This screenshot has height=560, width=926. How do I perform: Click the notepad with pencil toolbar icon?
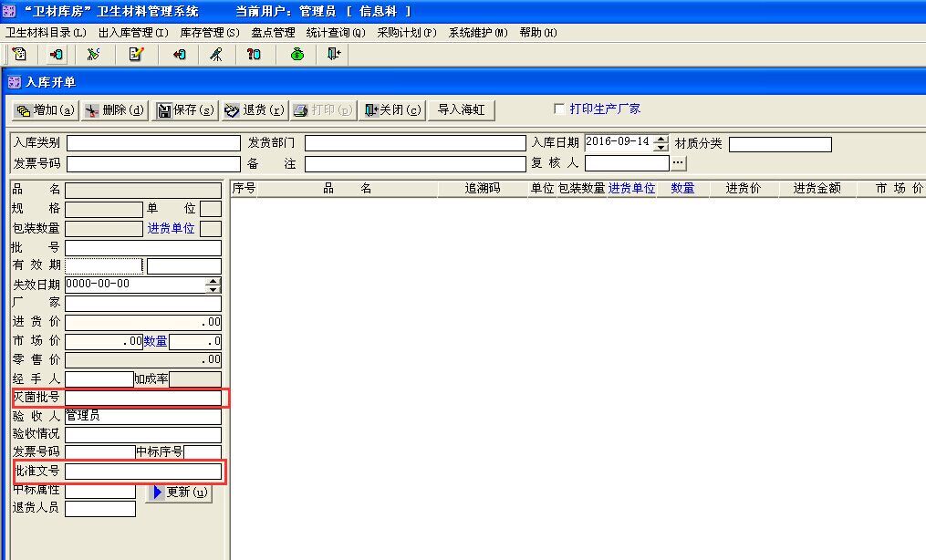click(x=137, y=55)
